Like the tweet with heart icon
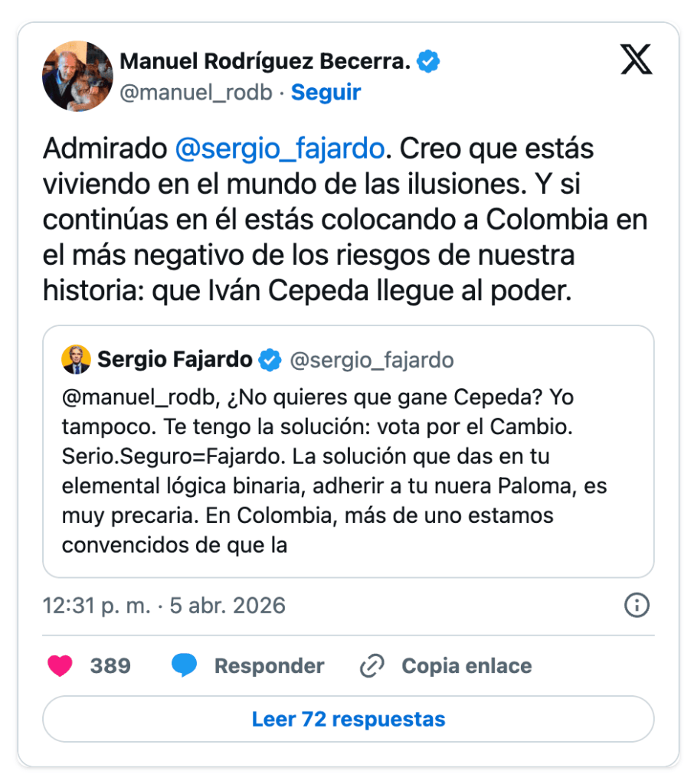 [x=60, y=665]
